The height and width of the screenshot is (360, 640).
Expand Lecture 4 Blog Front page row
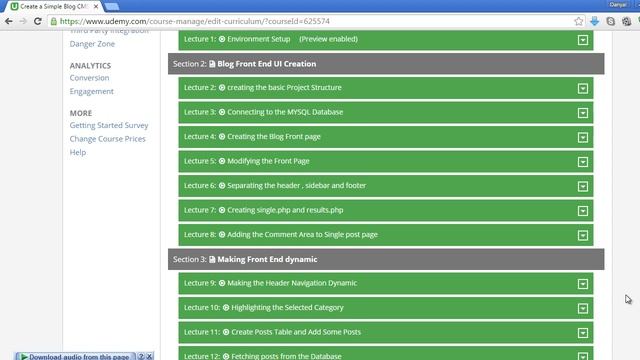(583, 138)
